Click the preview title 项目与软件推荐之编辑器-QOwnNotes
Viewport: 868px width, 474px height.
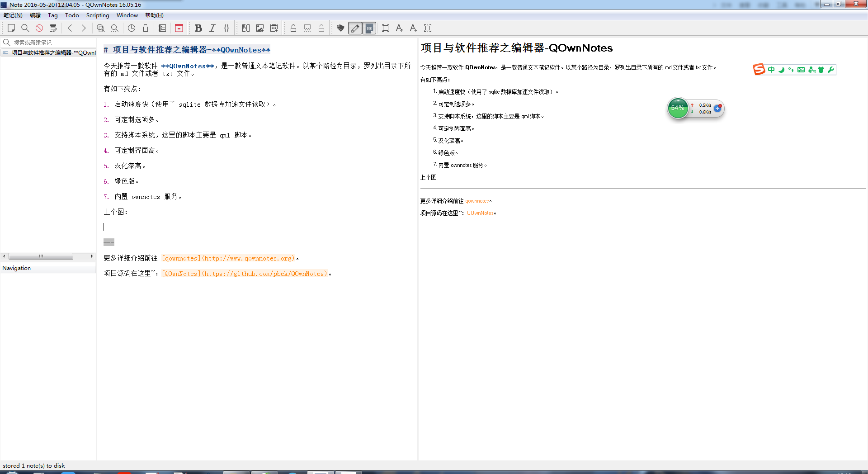[517, 48]
